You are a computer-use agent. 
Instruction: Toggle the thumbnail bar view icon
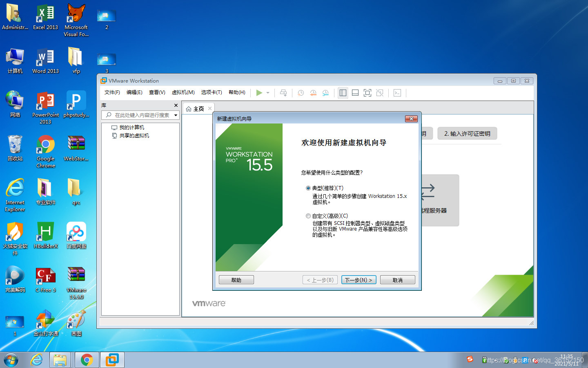355,93
